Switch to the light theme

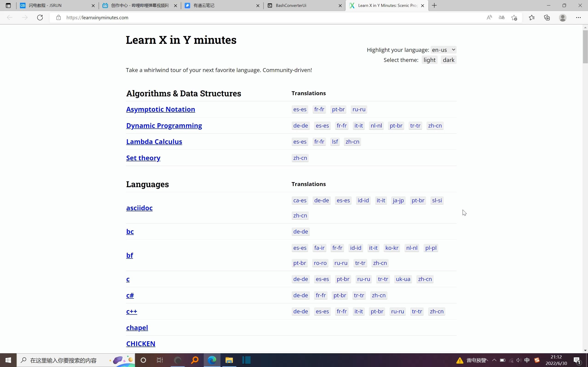429,60
